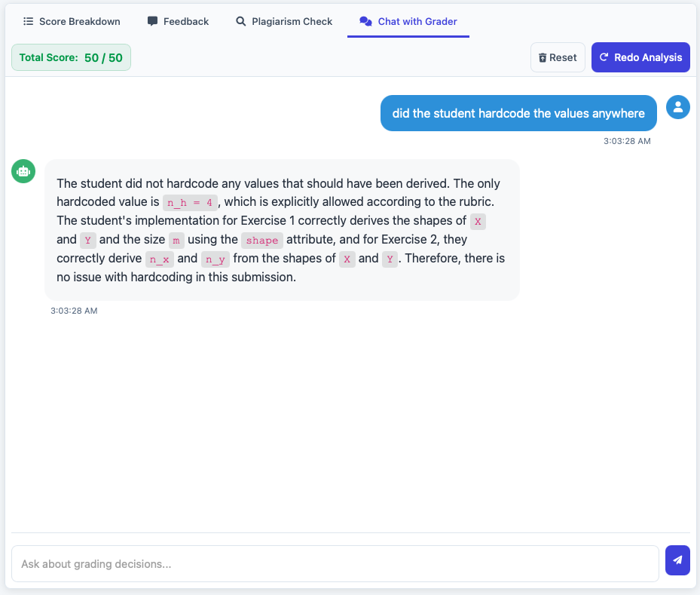
Task: Click the chat bubbles icon on Chat tab
Action: point(365,21)
